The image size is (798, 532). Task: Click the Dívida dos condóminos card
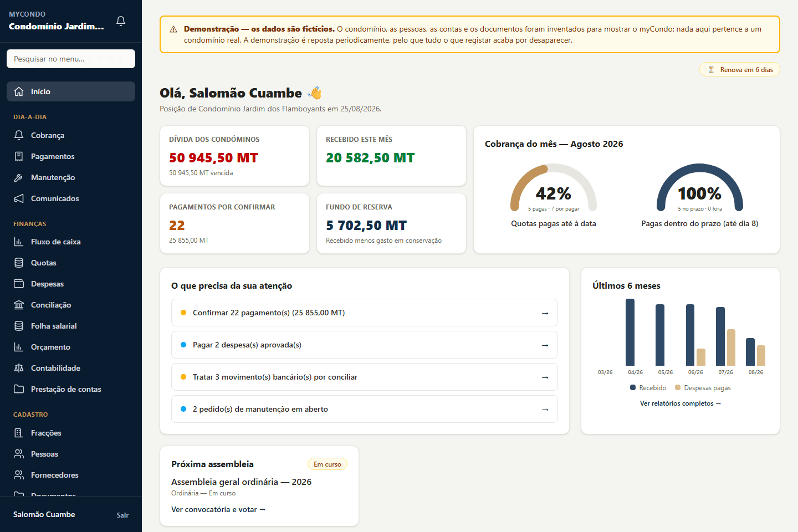pos(234,156)
